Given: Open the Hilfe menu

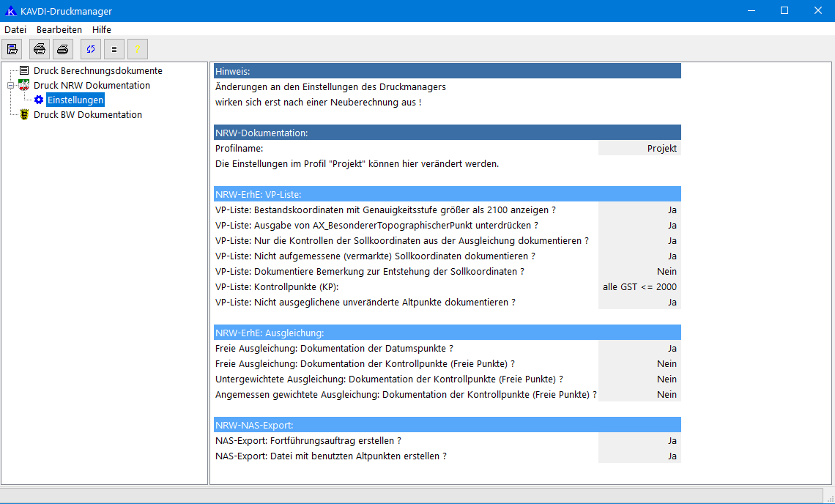Looking at the screenshot, I should 102,29.
